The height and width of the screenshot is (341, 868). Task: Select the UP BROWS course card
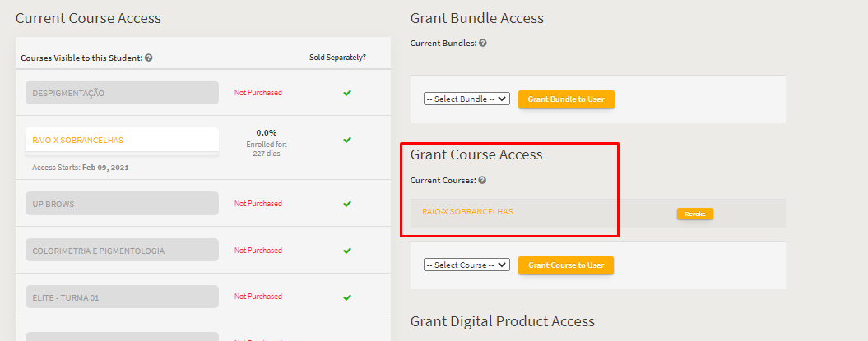(x=122, y=204)
